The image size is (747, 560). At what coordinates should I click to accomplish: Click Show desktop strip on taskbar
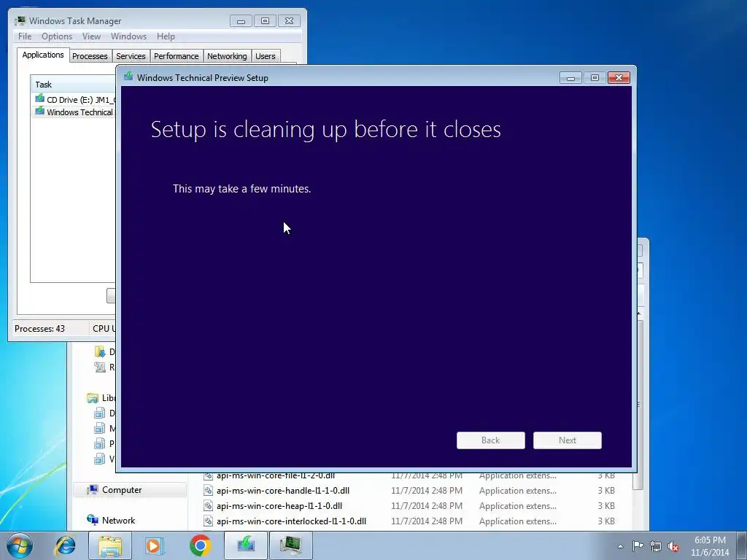coord(742,545)
